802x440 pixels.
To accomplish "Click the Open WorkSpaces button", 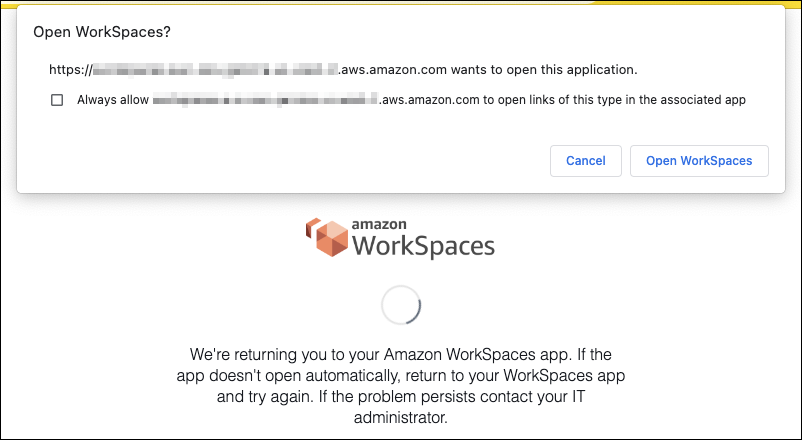I will tap(699, 161).
